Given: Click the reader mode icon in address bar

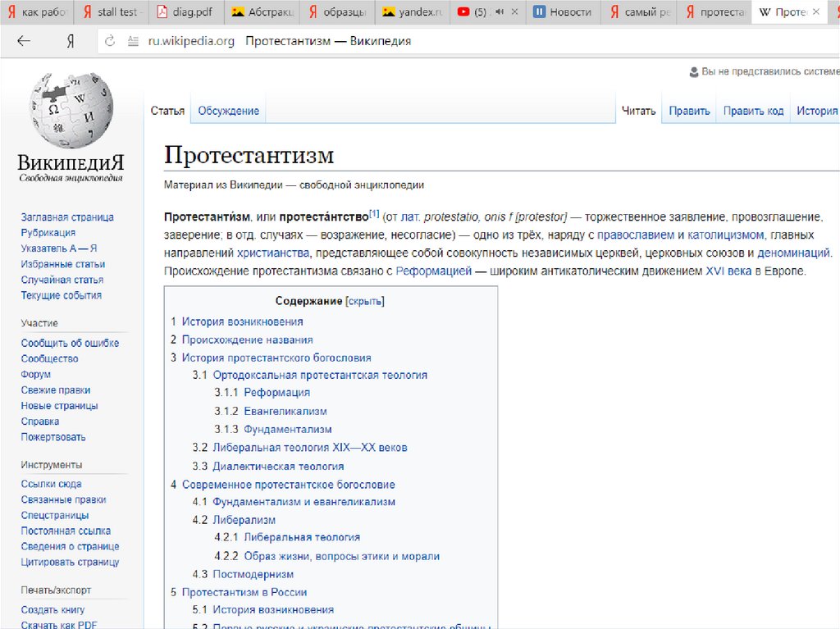Looking at the screenshot, I should click(131, 42).
